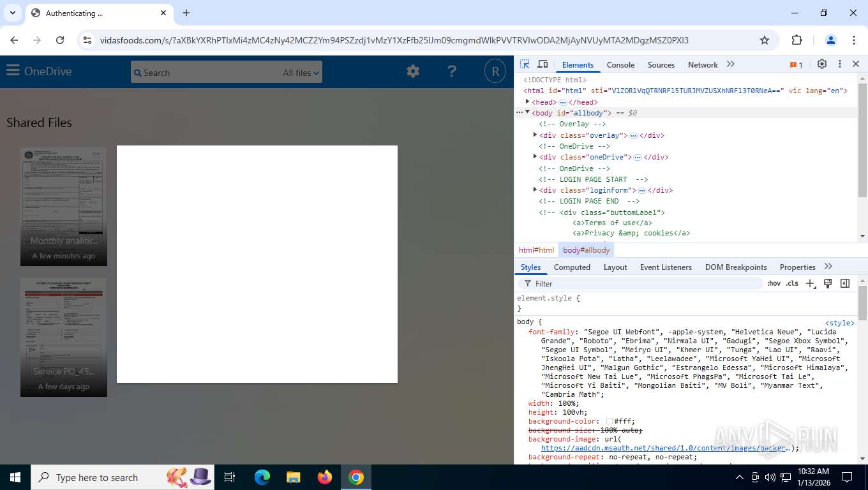Open the Computed tab

pos(572,267)
